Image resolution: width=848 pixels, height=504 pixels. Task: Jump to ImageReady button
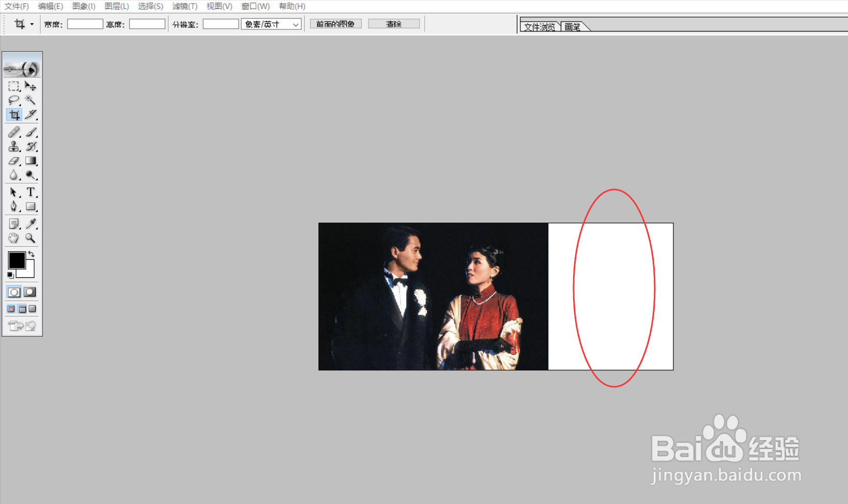(x=22, y=326)
